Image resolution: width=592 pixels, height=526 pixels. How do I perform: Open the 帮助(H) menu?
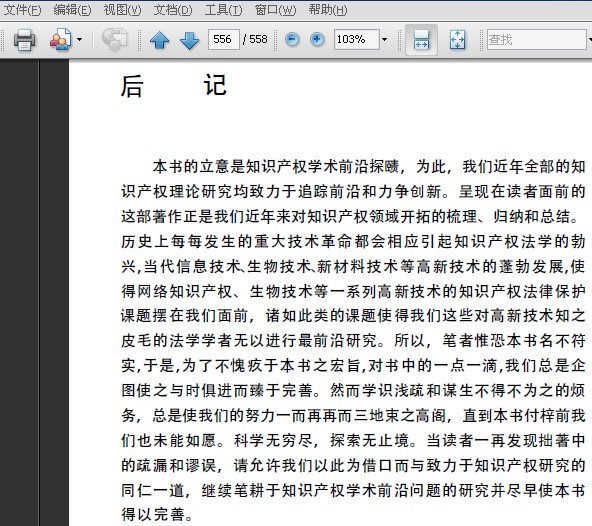click(x=328, y=10)
